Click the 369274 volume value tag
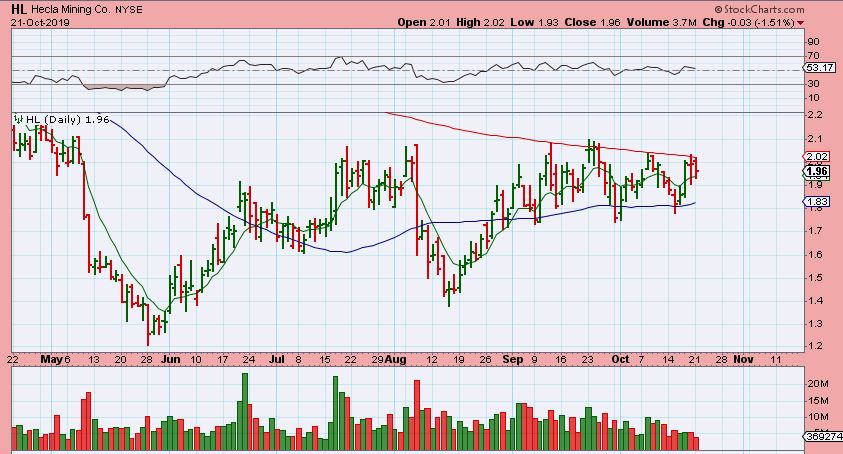Viewport: 843px width, 454px height. tap(822, 436)
